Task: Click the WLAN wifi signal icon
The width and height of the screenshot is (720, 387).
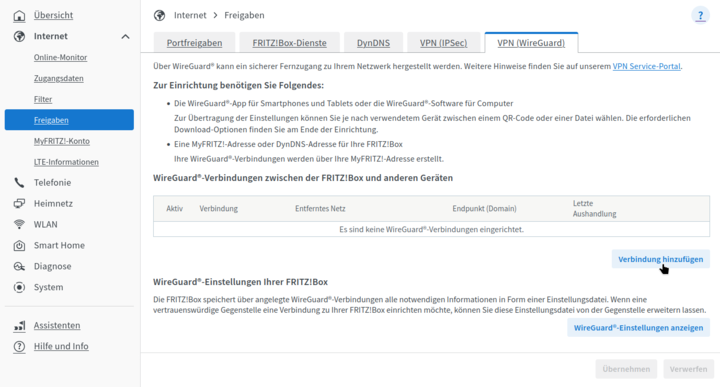Action: pyautogui.click(x=19, y=224)
